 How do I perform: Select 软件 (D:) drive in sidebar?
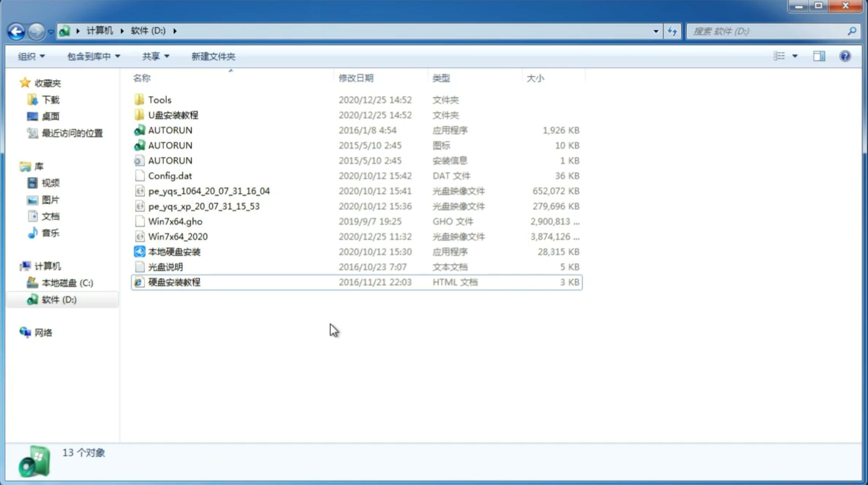click(x=59, y=299)
